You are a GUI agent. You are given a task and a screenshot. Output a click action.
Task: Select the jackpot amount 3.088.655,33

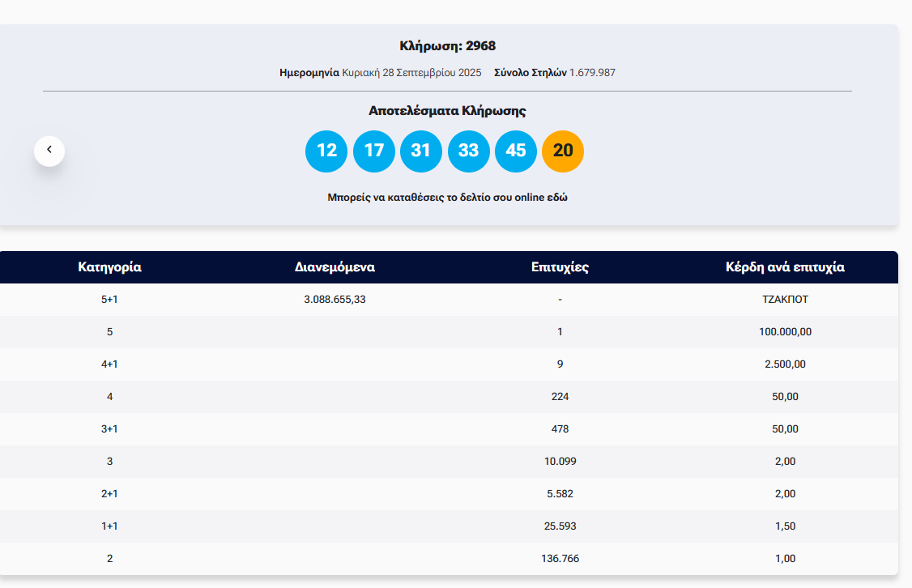(335, 300)
